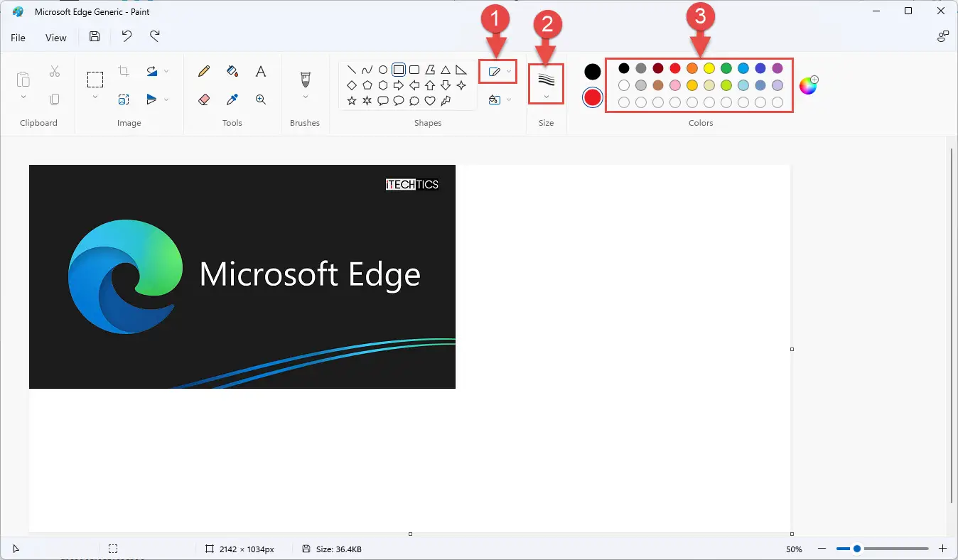Select the Line shape
The height and width of the screenshot is (560, 958).
(x=352, y=70)
